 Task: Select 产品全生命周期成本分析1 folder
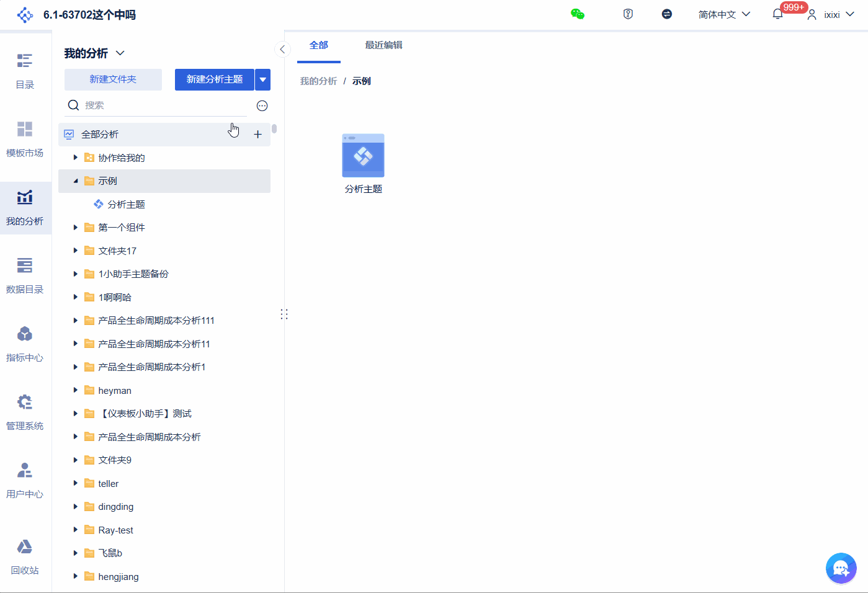[164, 367]
